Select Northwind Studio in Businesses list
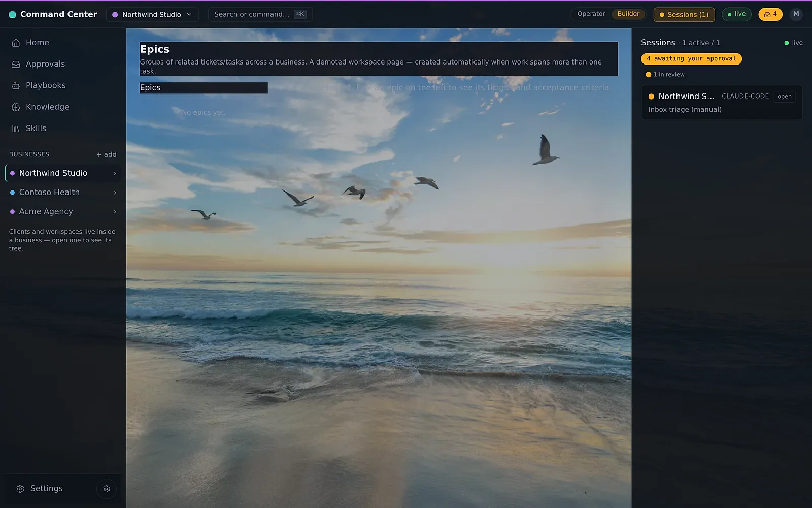 pyautogui.click(x=63, y=173)
